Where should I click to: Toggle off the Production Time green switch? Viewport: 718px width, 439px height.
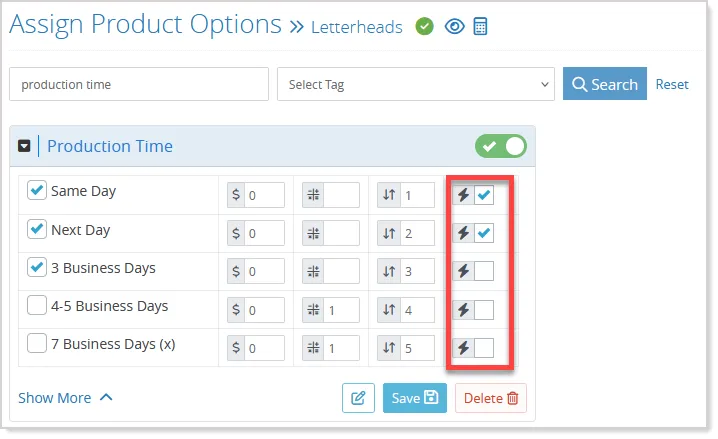pos(501,146)
